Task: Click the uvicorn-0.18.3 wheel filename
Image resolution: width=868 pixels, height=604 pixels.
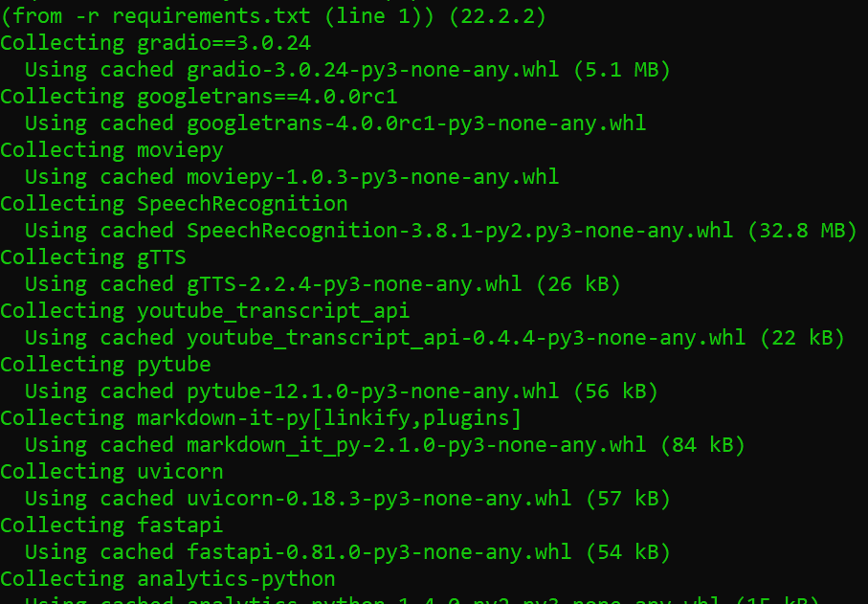Action: click(379, 499)
